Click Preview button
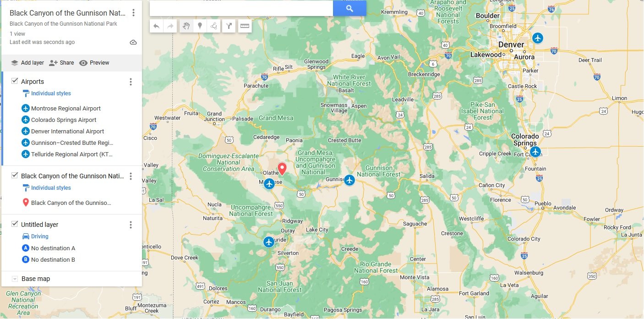The width and height of the screenshot is (644, 319). 94,63
